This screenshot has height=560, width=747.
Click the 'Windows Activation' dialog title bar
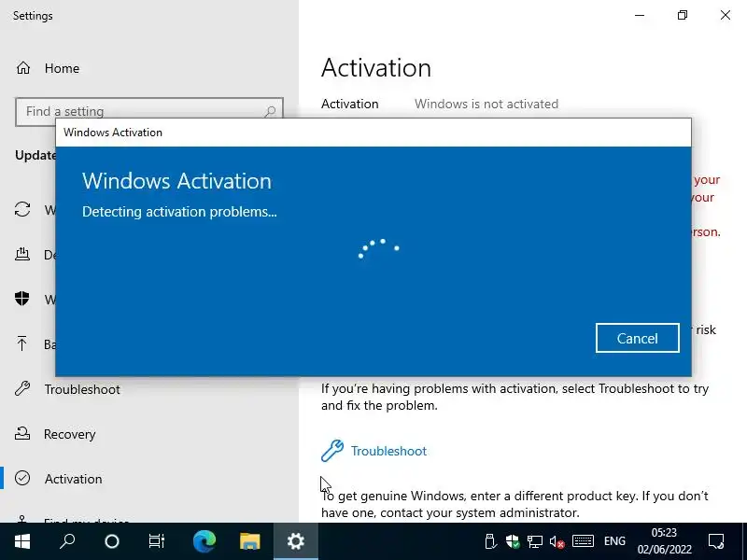click(373, 133)
